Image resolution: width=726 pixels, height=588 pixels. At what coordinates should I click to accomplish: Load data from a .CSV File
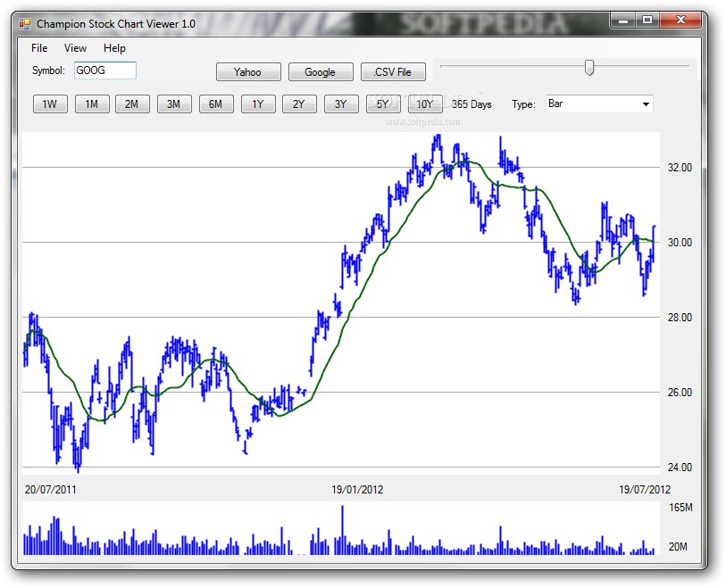(x=393, y=72)
